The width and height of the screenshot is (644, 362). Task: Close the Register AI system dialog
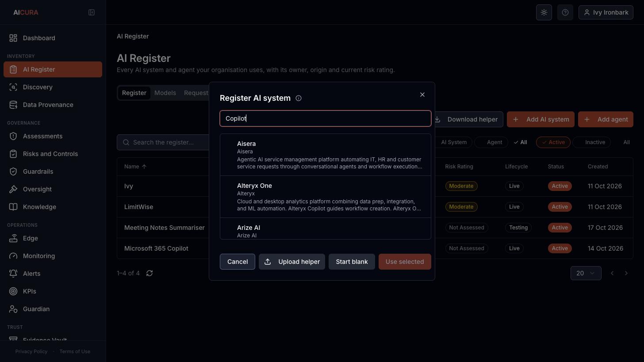point(422,95)
